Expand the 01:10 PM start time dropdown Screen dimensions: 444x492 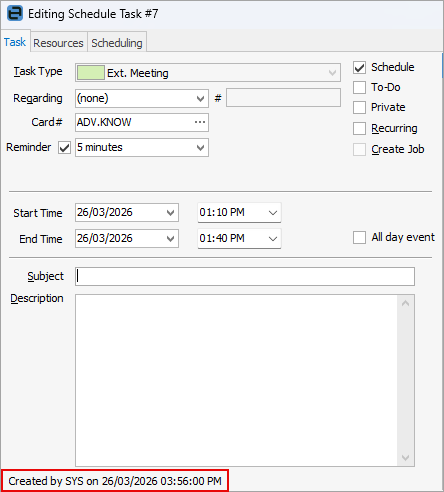point(273,213)
